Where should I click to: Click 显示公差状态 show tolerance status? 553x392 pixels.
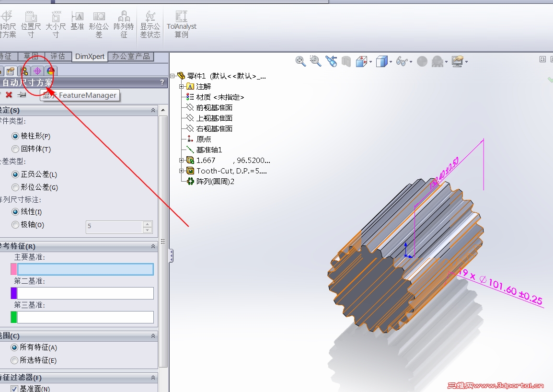tap(150, 24)
